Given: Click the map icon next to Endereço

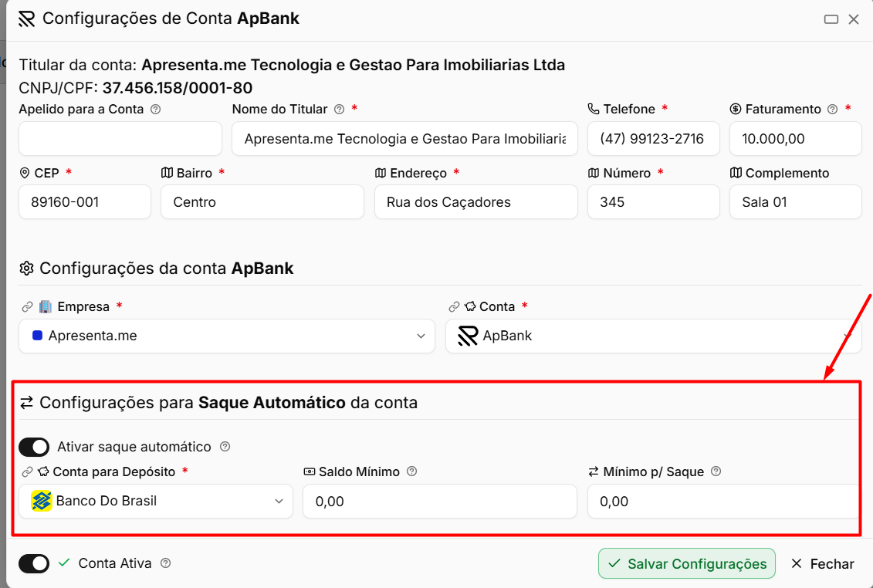Looking at the screenshot, I should click(381, 173).
